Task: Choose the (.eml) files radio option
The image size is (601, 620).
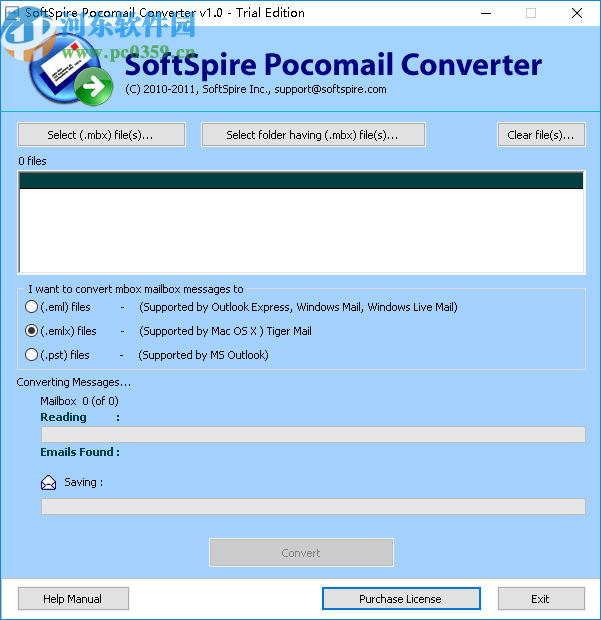Action: [x=31, y=307]
